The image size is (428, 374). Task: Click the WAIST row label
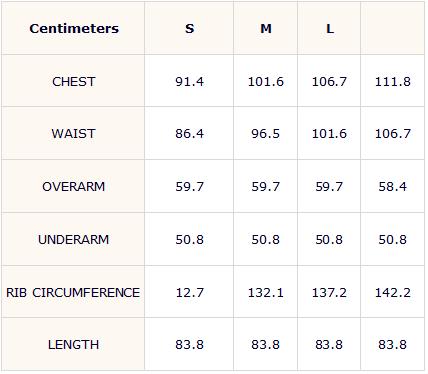74,134
